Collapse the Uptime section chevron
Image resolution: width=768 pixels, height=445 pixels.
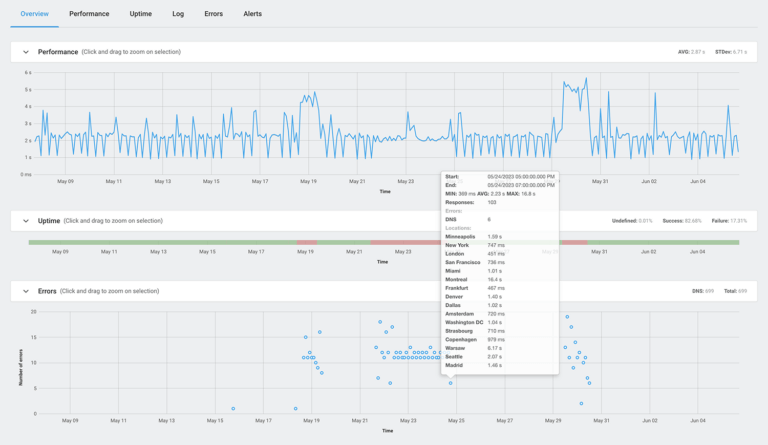[x=26, y=221]
